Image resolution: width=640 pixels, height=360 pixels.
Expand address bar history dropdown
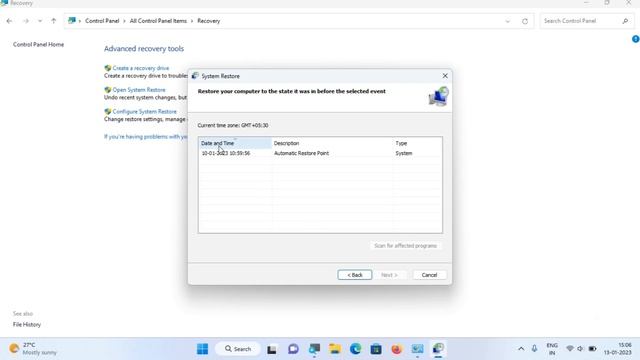507,21
